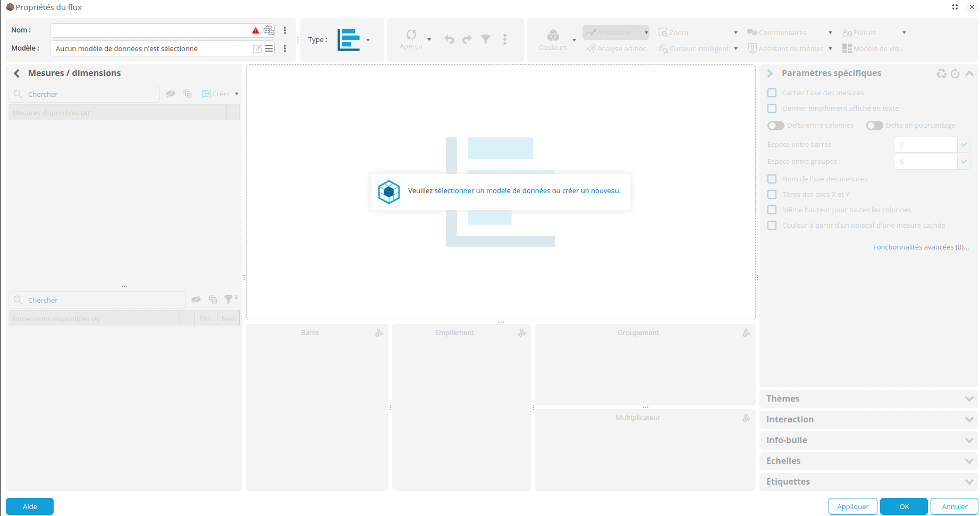Click the filter funnel icon in toolbar
Viewport: 980px width, 516px height.
tap(486, 39)
